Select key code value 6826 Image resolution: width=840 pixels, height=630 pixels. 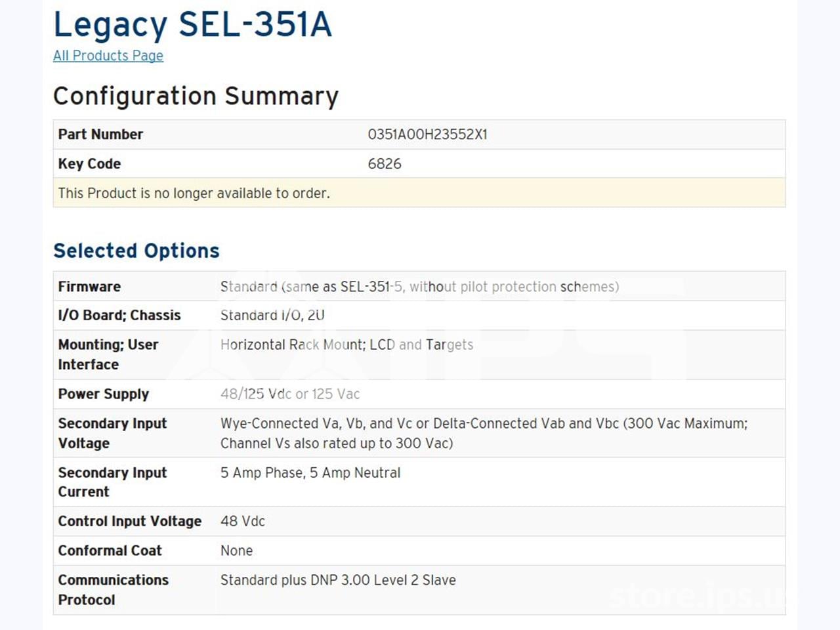385,164
